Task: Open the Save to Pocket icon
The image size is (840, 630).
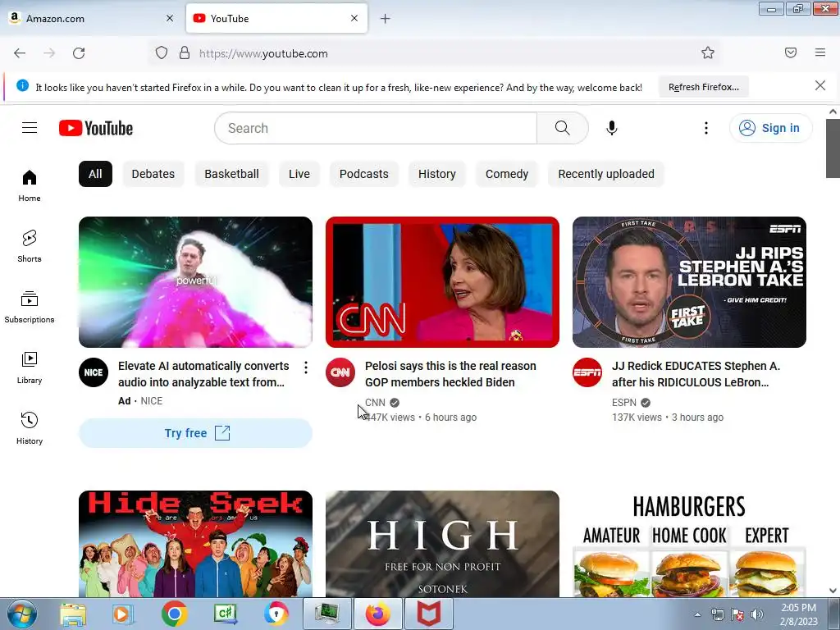Action: click(791, 52)
